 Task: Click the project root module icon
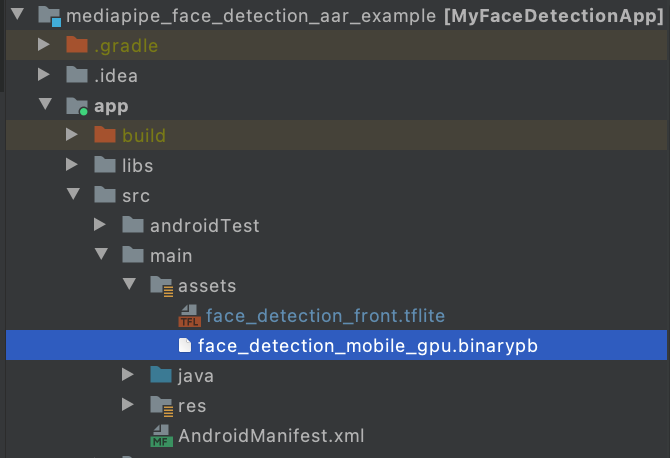(48, 17)
